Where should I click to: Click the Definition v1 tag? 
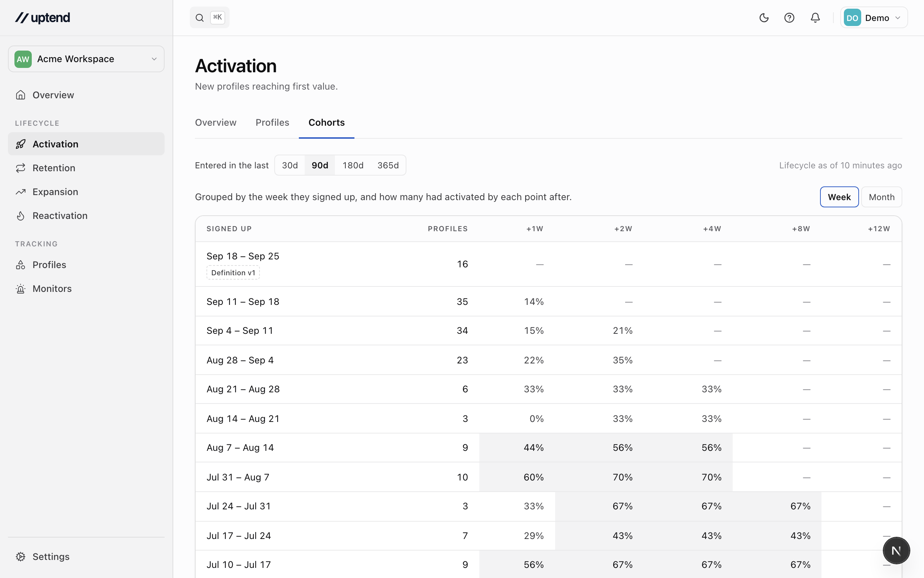click(x=233, y=272)
